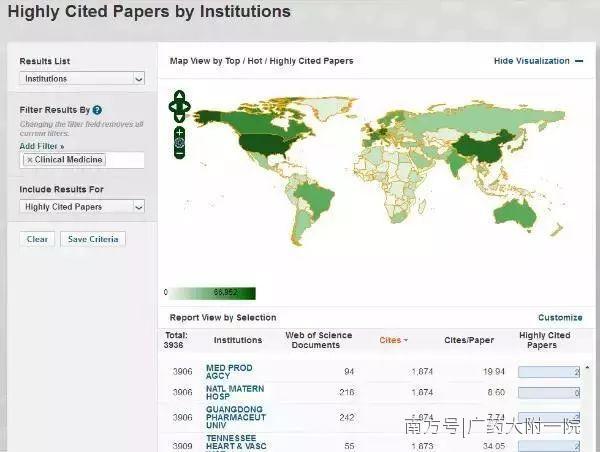Select GUANGDONG PHARMACEUT UNIV in the table
This screenshot has width=600, height=452.
[235, 418]
